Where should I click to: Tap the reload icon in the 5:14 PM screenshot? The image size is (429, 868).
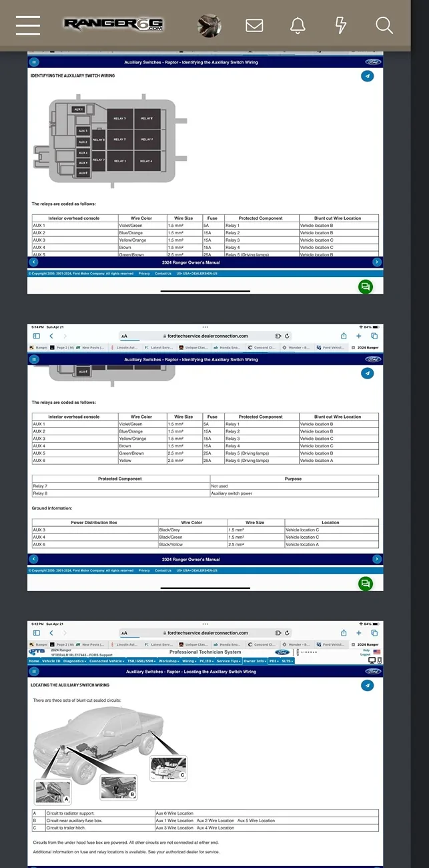point(287,336)
